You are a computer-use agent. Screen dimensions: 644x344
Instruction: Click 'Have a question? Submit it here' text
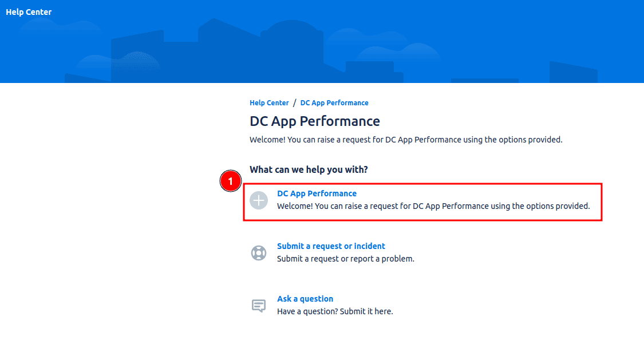[x=335, y=311]
